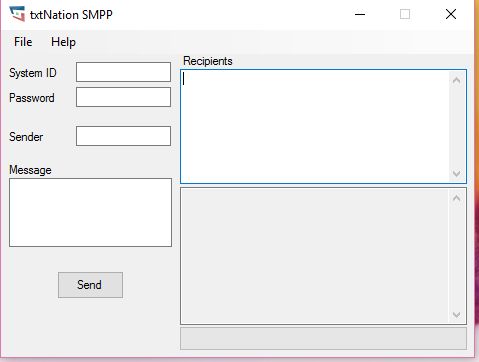The height and width of the screenshot is (362, 479).
Task: Click log panel scrollbar down arrow
Action: point(457,315)
